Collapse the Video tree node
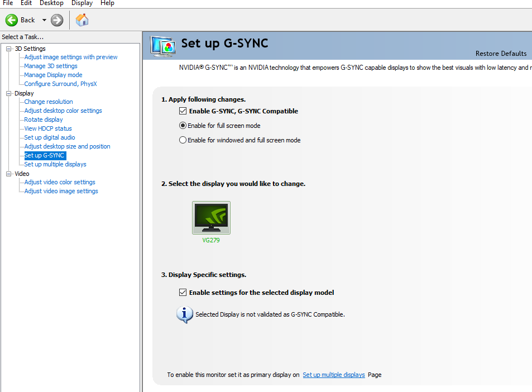Viewport: 532px width, 392px height. [x=9, y=174]
